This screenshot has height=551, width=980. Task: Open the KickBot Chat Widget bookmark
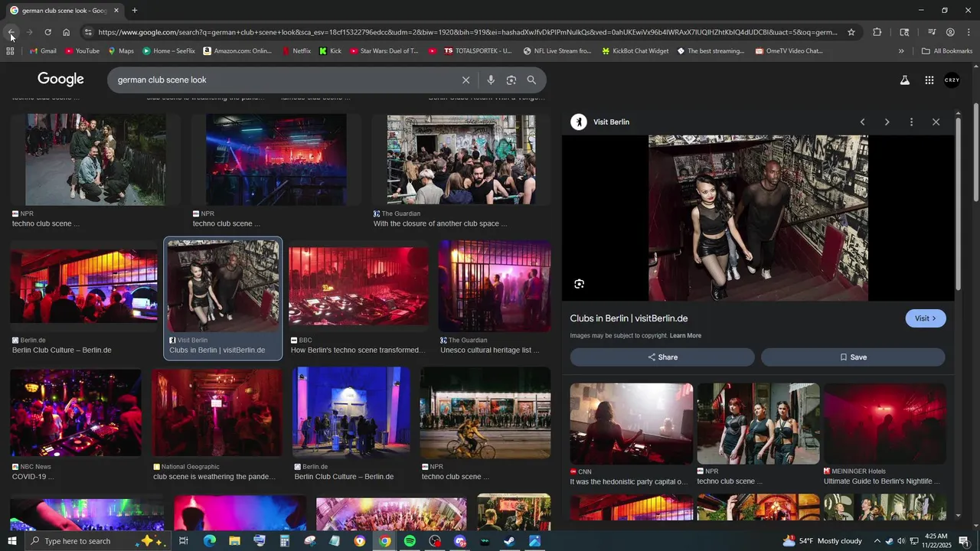coord(635,51)
